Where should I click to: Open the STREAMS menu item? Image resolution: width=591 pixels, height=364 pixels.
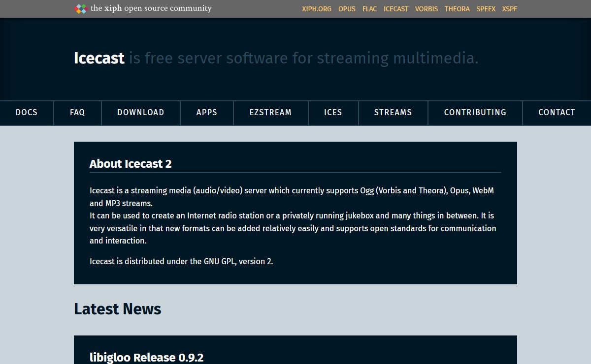click(x=393, y=113)
